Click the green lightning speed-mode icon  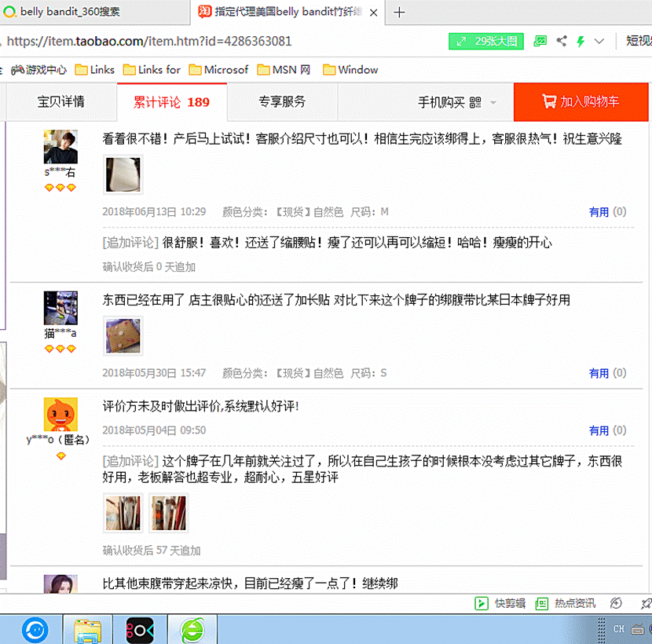[x=581, y=41]
